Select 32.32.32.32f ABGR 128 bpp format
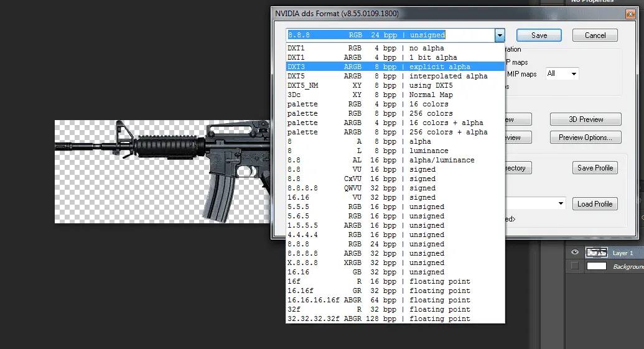 tap(395, 319)
